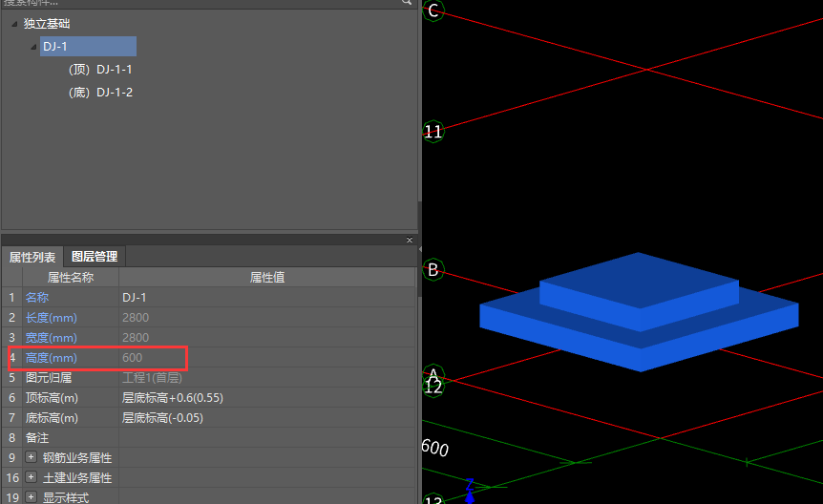Expand 显示样式 group
Screen dimensions: 823x504
[31, 496]
